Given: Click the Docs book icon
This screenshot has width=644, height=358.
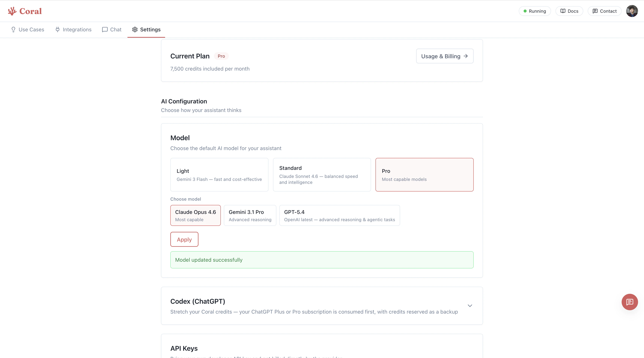Looking at the screenshot, I should tap(563, 11).
